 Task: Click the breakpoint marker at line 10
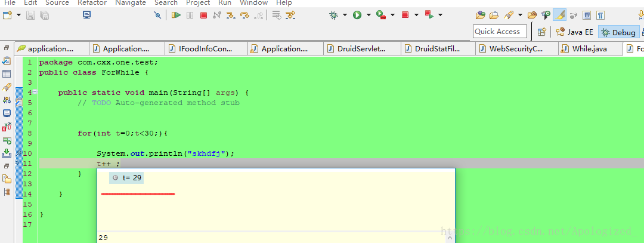click(18, 153)
